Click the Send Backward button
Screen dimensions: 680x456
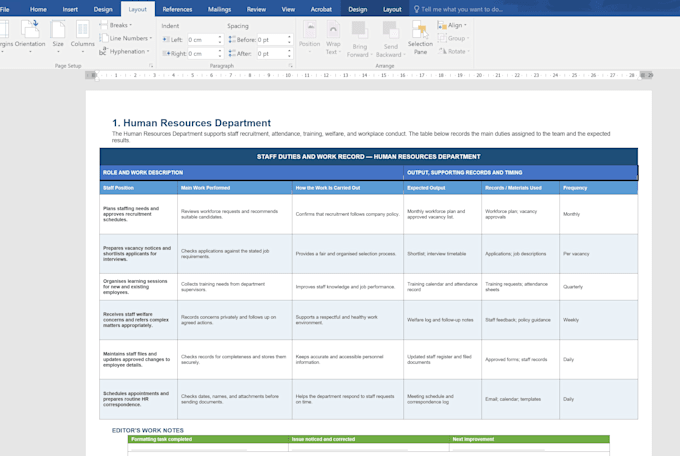[x=390, y=39]
